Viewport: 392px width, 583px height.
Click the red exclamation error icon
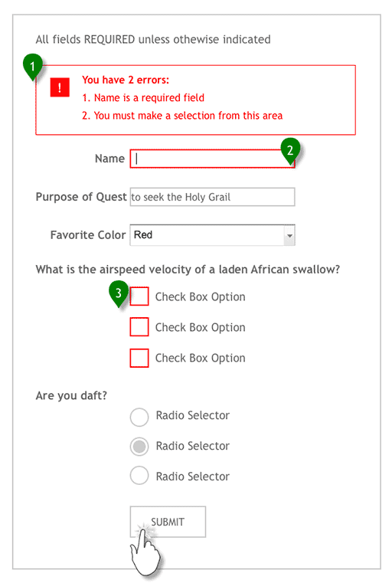pos(60,87)
